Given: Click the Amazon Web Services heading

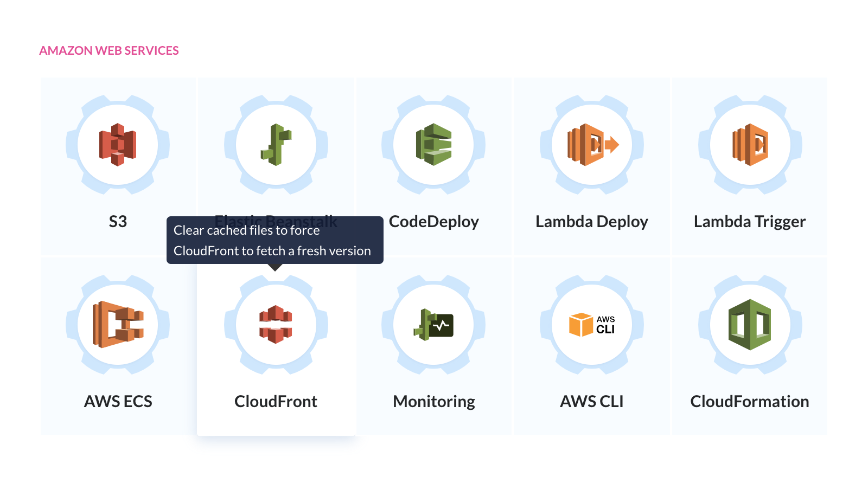Looking at the screenshot, I should [x=109, y=50].
